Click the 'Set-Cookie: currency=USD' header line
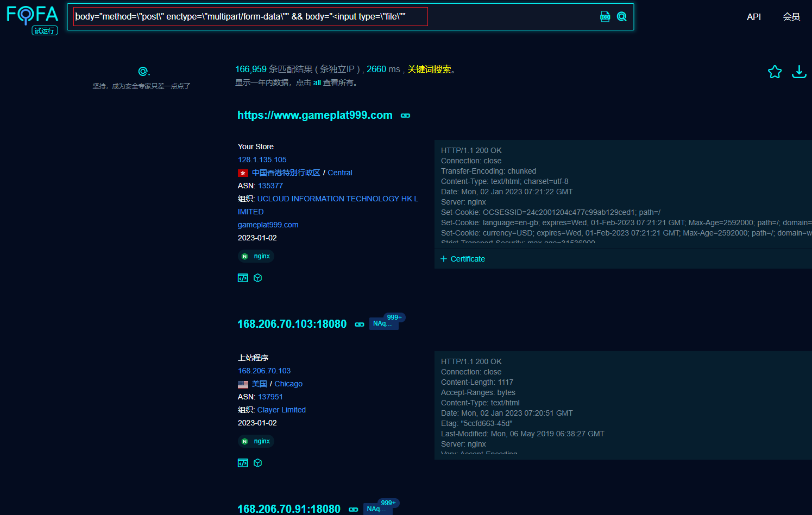The height and width of the screenshot is (515, 812). [x=626, y=233]
